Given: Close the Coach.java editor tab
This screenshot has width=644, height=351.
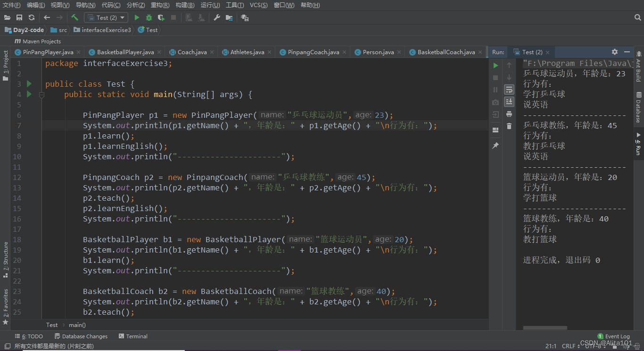Looking at the screenshot, I should click(211, 52).
